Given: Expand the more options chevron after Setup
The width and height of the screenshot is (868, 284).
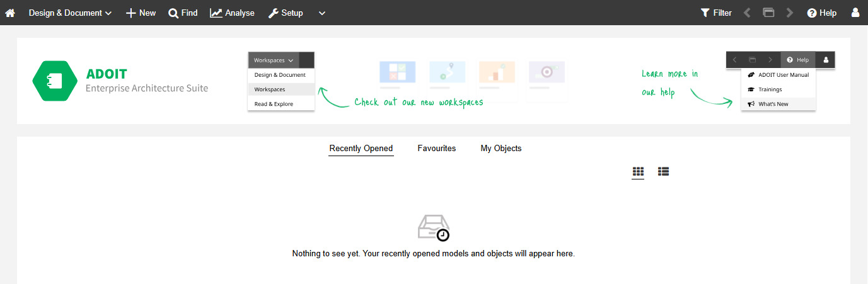Looking at the screenshot, I should (x=322, y=13).
